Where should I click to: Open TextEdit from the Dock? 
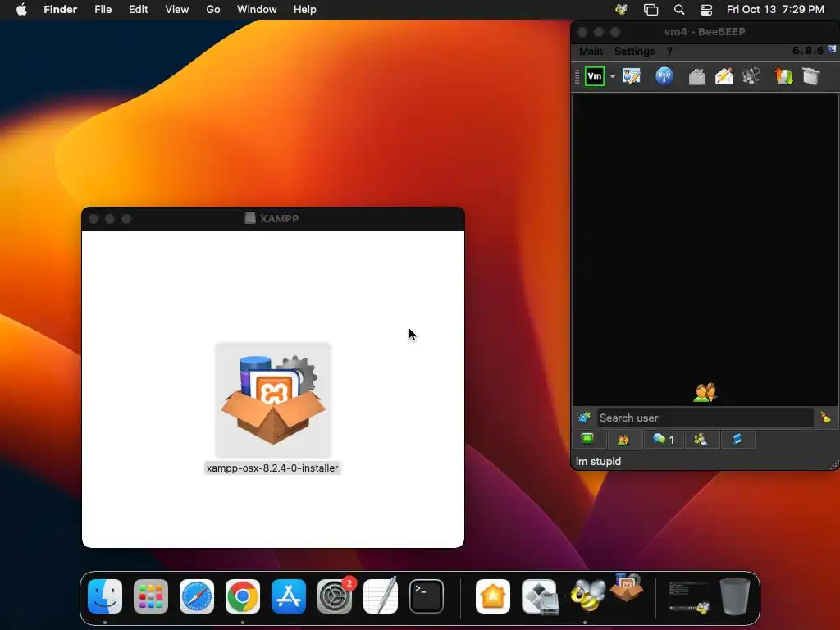click(x=381, y=596)
